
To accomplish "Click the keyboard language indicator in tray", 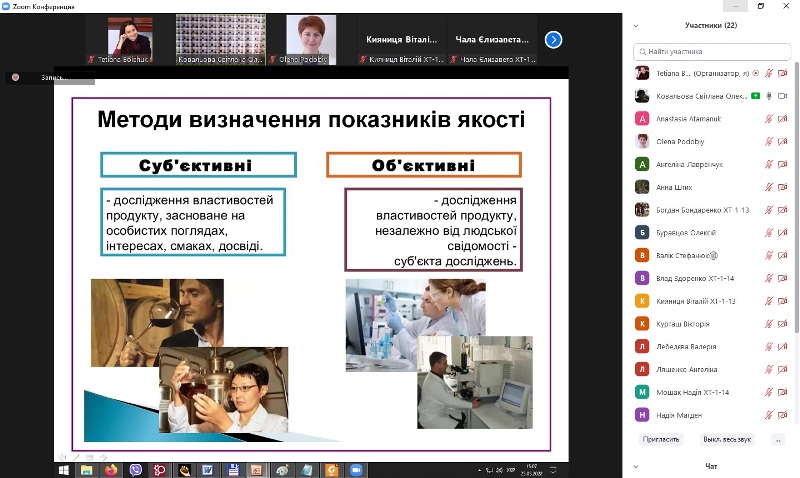I will pos(511,470).
